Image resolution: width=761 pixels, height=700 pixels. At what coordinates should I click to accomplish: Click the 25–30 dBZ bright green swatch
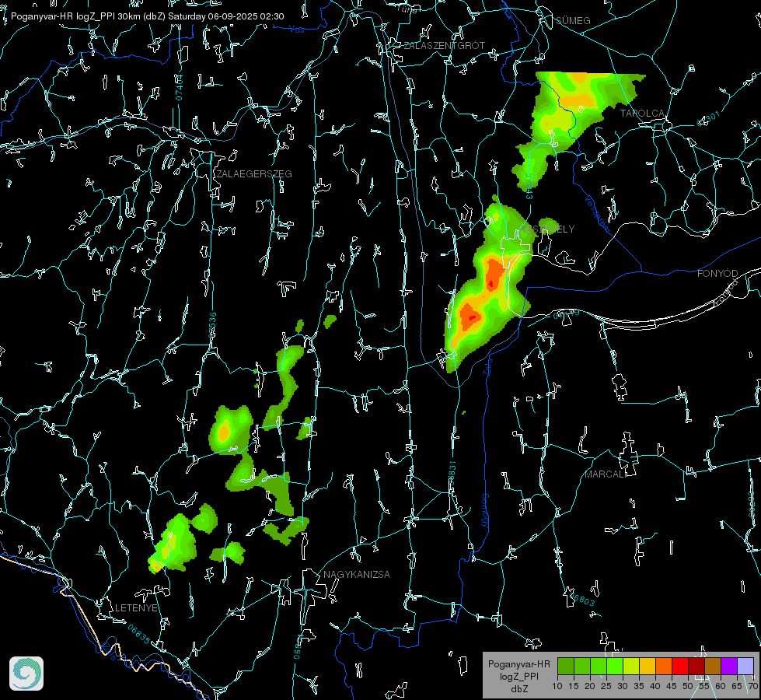(615, 666)
